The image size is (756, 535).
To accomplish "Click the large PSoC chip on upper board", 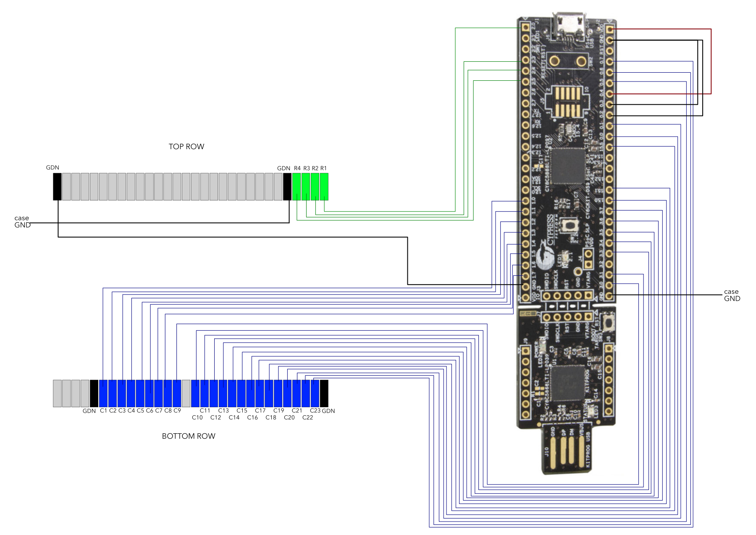I will point(568,166).
